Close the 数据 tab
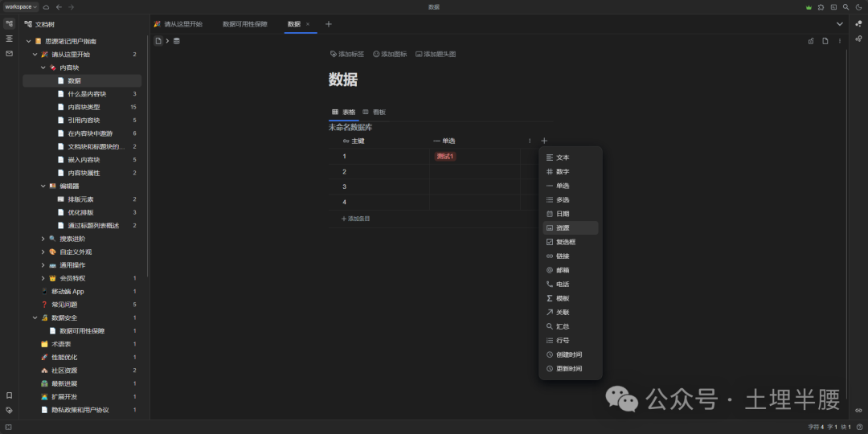The height and width of the screenshot is (434, 868). click(308, 24)
